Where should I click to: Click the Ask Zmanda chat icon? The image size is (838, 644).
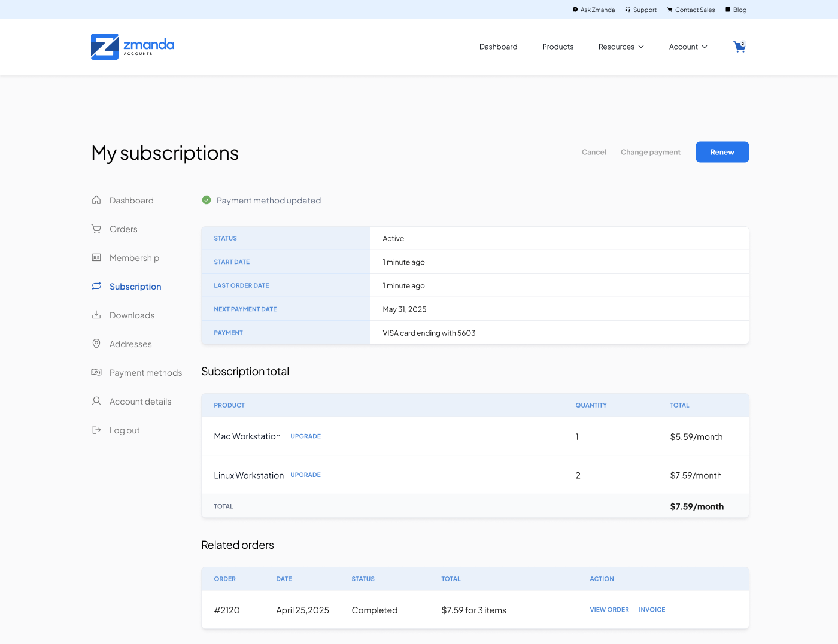coord(575,10)
